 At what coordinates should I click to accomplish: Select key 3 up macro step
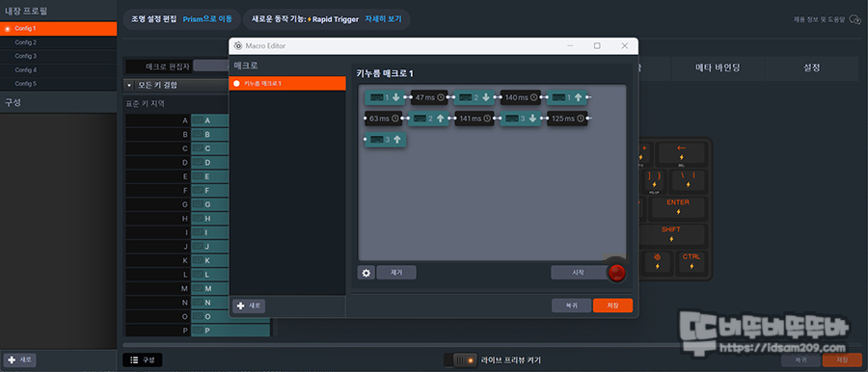point(386,140)
